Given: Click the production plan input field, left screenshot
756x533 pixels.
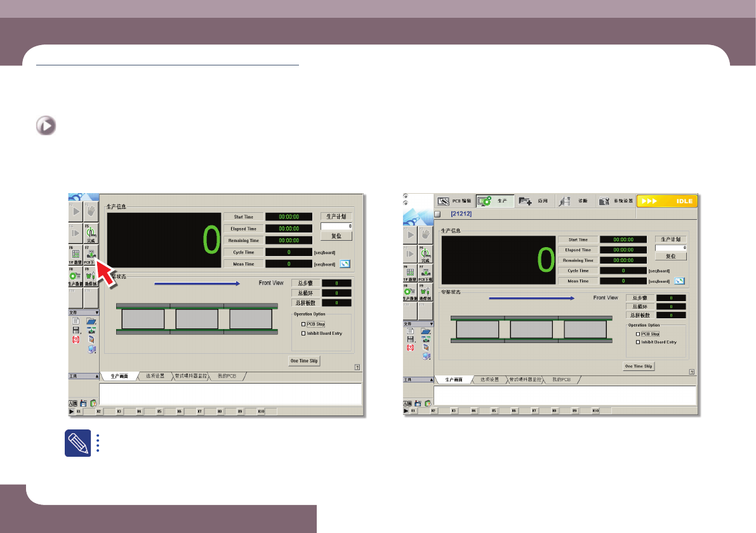Looking at the screenshot, I should [x=336, y=226].
